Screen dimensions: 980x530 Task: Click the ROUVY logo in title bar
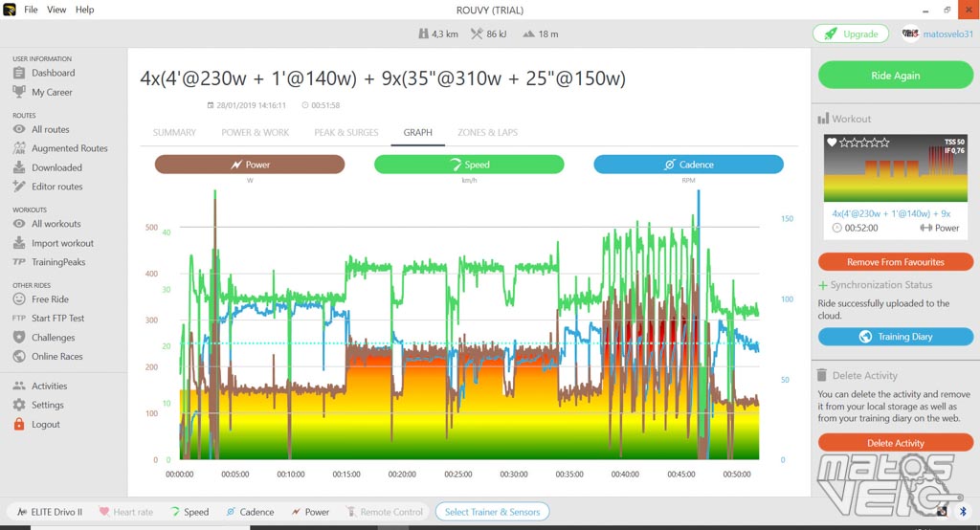point(10,10)
